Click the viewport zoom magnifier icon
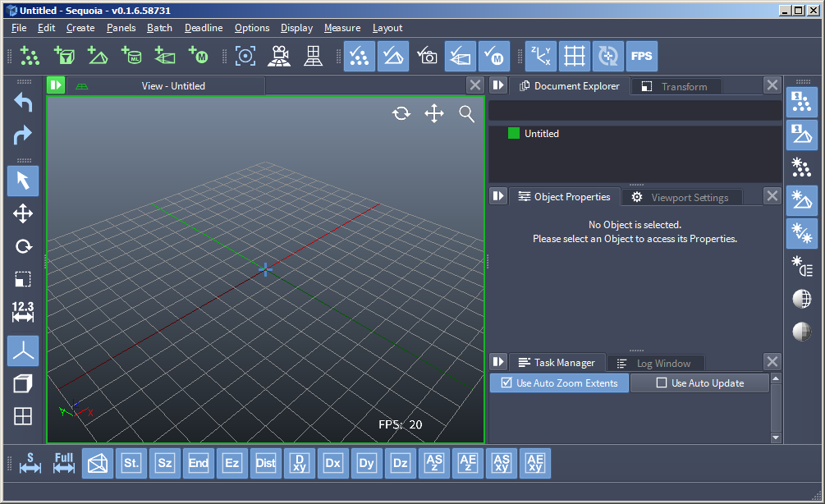This screenshot has width=825, height=504. [x=467, y=113]
